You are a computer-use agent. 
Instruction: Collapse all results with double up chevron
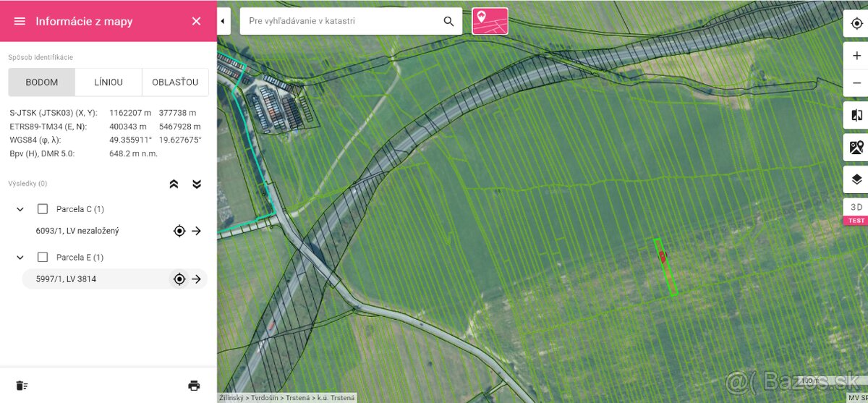(174, 184)
